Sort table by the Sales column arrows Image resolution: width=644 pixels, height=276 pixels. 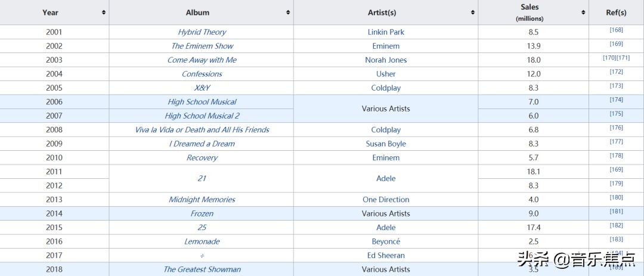coord(583,13)
